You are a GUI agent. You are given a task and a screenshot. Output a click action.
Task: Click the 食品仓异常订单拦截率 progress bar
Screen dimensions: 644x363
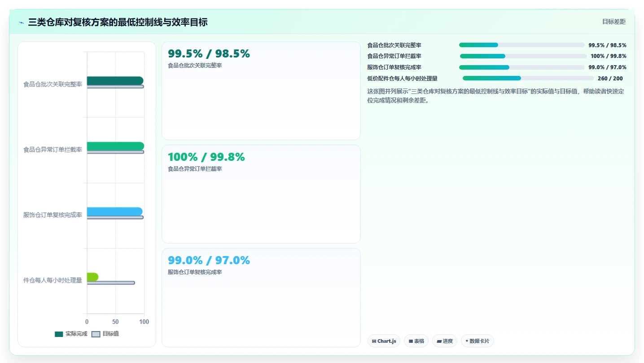coord(523,56)
